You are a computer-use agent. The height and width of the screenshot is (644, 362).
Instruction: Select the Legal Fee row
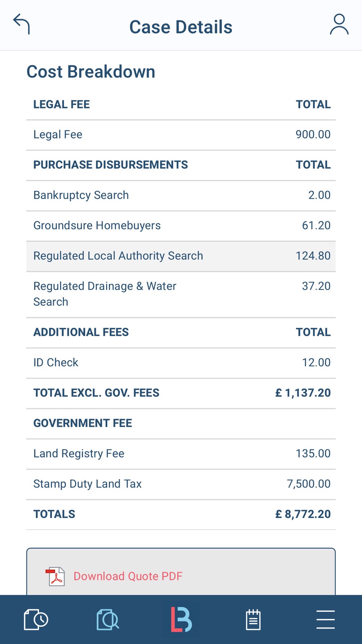pyautogui.click(x=181, y=135)
